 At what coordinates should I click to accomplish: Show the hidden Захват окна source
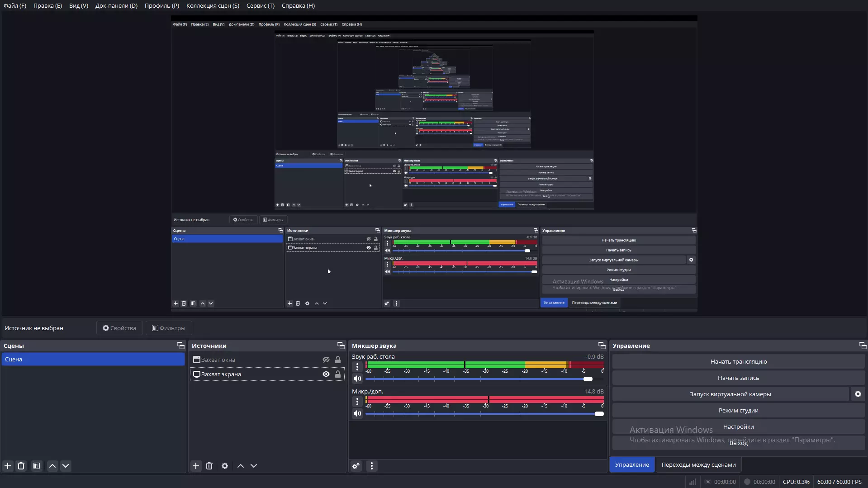(x=326, y=360)
